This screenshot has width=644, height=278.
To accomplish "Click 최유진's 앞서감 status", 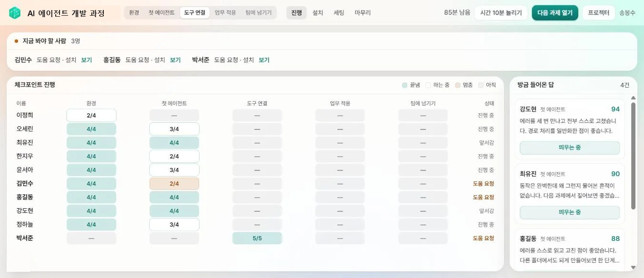I will (487, 143).
